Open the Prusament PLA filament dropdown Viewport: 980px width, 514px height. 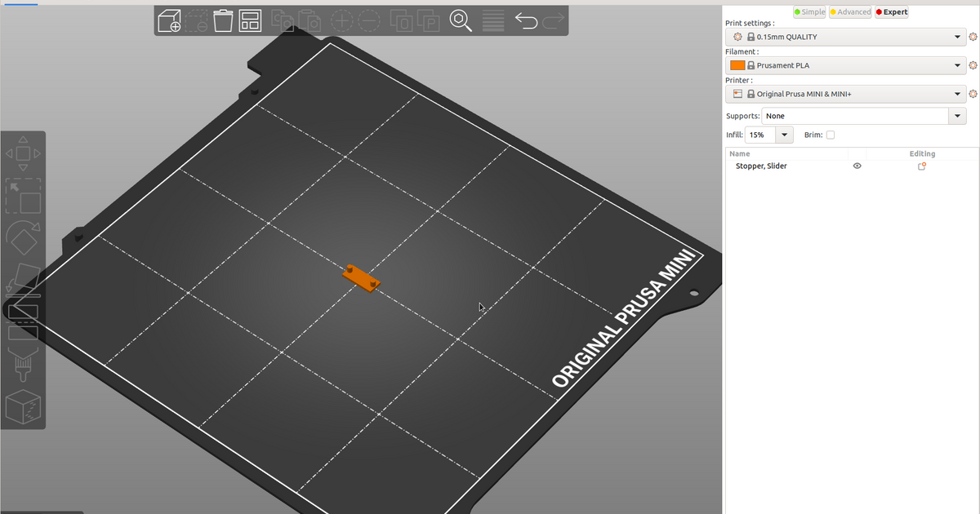pyautogui.click(x=847, y=65)
